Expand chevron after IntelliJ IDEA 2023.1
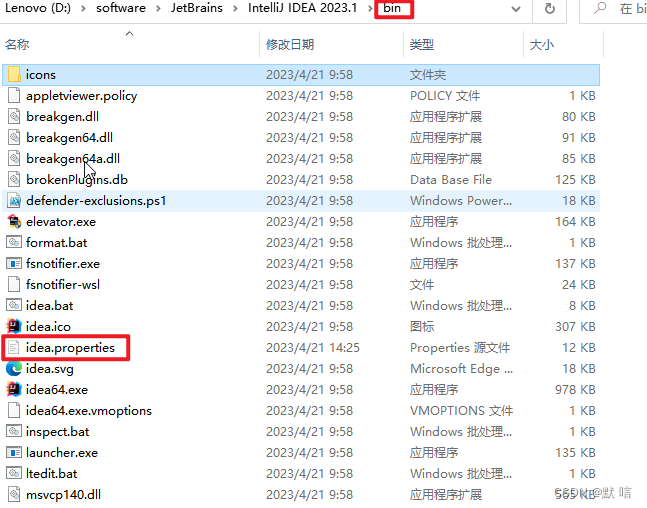This screenshot has width=647, height=508. point(370,8)
